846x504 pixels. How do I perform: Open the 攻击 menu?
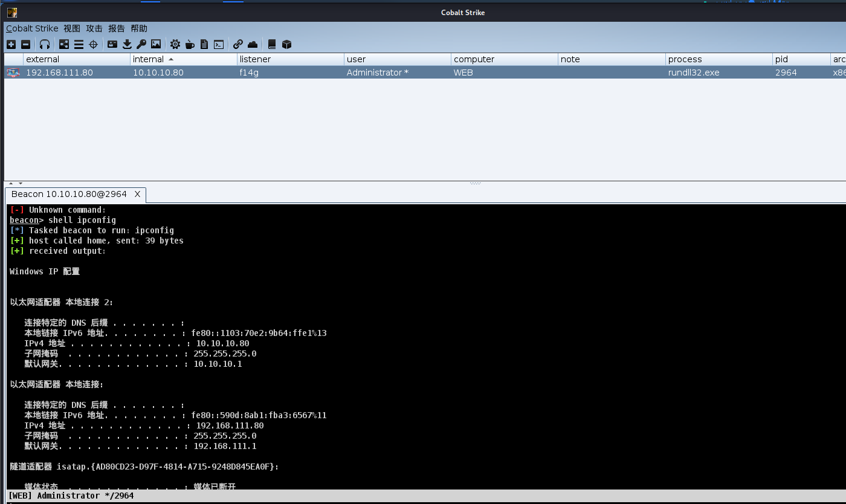[94, 28]
